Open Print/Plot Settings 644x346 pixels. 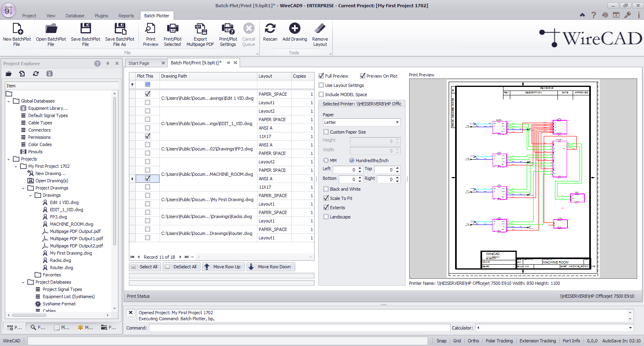[228, 34]
